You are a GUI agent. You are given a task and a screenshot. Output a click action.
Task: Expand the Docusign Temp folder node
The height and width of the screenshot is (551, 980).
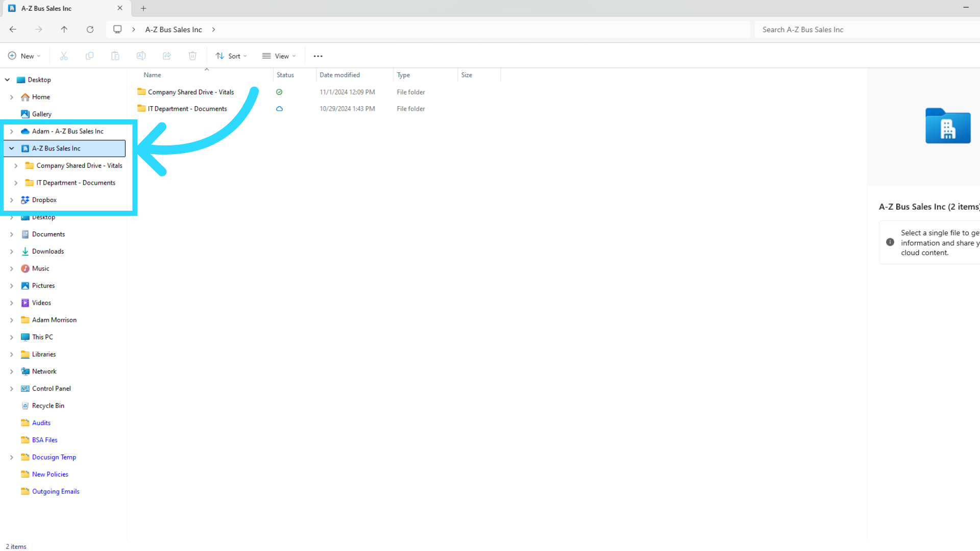click(x=12, y=457)
